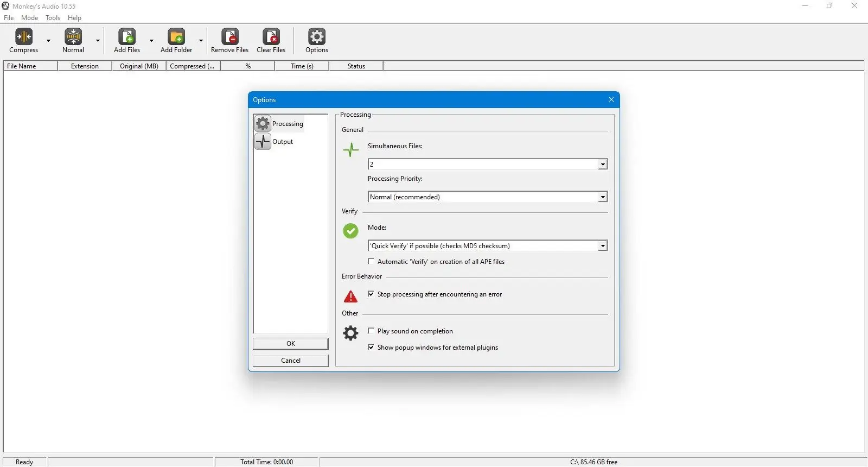Click 'C:\ 85.46 GB free' status entry
Image resolution: width=868 pixels, height=467 pixels.
[x=594, y=462]
